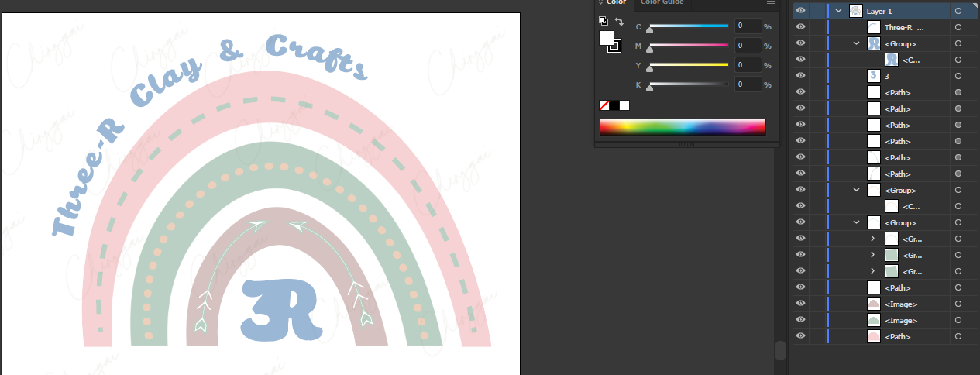Click the None swatch with red slash
Image resolution: width=980 pixels, height=375 pixels.
tap(604, 105)
